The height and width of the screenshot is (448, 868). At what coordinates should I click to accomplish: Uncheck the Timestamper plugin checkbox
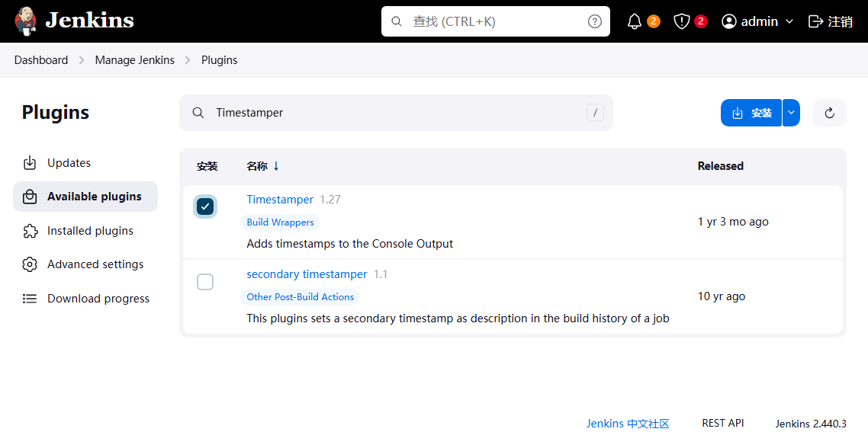coord(205,206)
